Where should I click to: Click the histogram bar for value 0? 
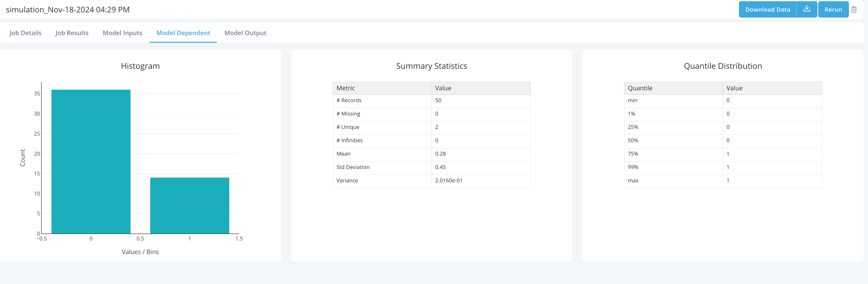coord(91,162)
